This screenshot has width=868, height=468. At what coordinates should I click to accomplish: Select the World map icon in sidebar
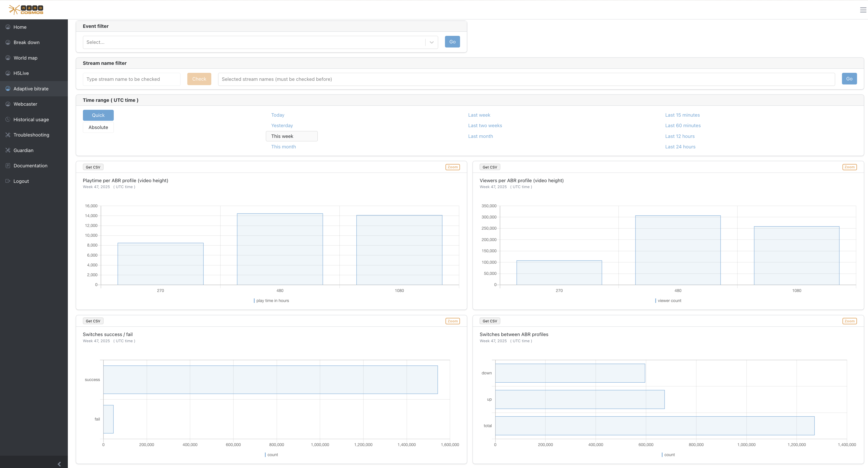(8, 58)
